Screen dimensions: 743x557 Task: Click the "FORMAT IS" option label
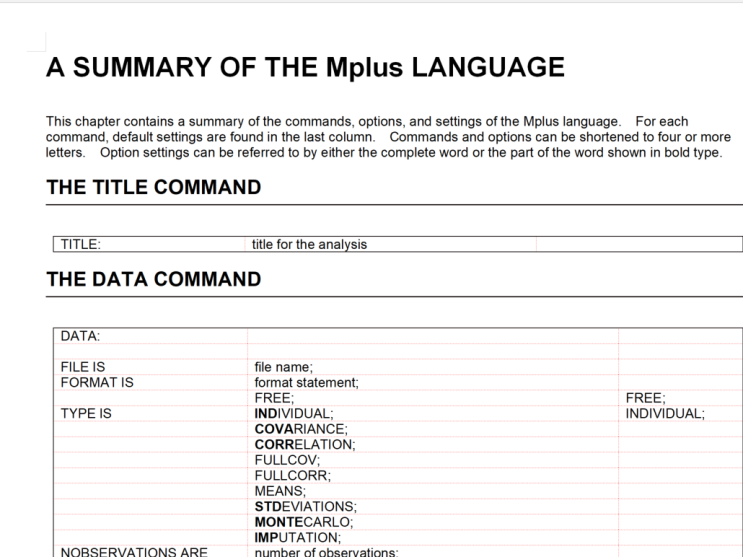click(97, 381)
